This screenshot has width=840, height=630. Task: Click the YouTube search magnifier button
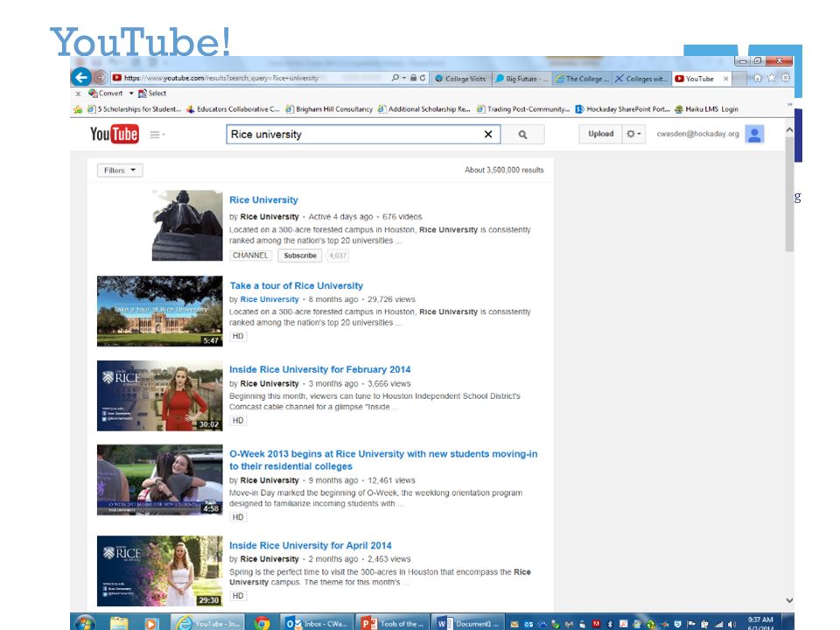coord(523,135)
